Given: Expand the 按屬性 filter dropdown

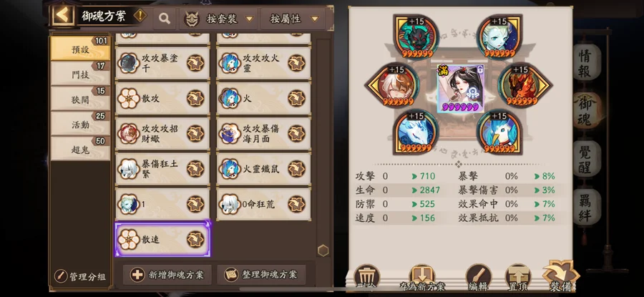Looking at the screenshot, I should [x=293, y=19].
